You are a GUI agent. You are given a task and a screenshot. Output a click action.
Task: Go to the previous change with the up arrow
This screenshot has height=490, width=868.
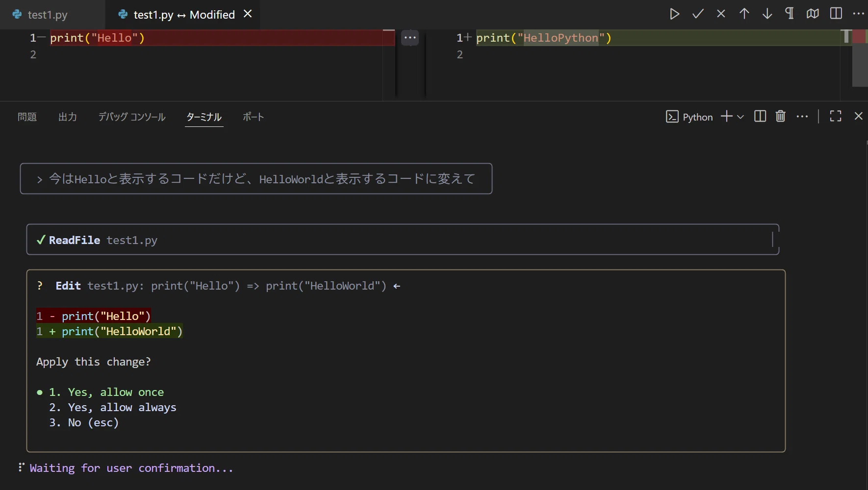[744, 14]
